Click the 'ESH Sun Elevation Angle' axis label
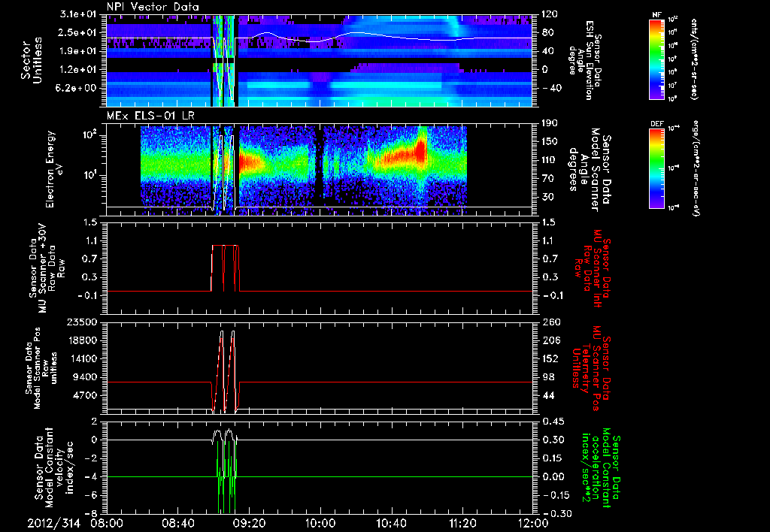This screenshot has height=532, width=770. 584,60
